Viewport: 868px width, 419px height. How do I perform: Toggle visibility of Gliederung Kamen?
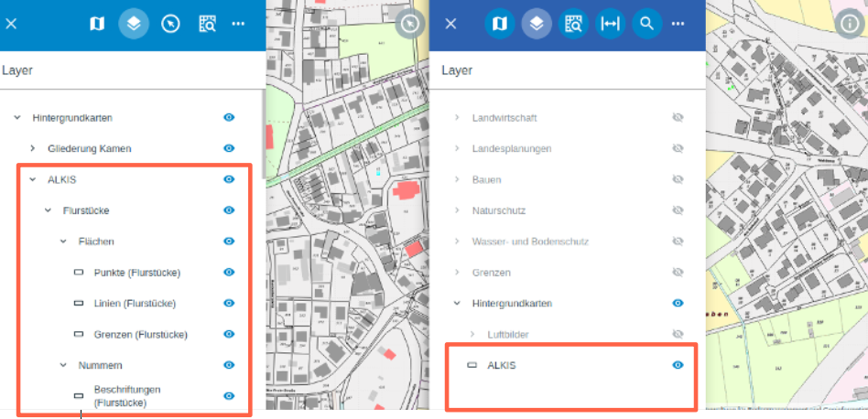[229, 148]
